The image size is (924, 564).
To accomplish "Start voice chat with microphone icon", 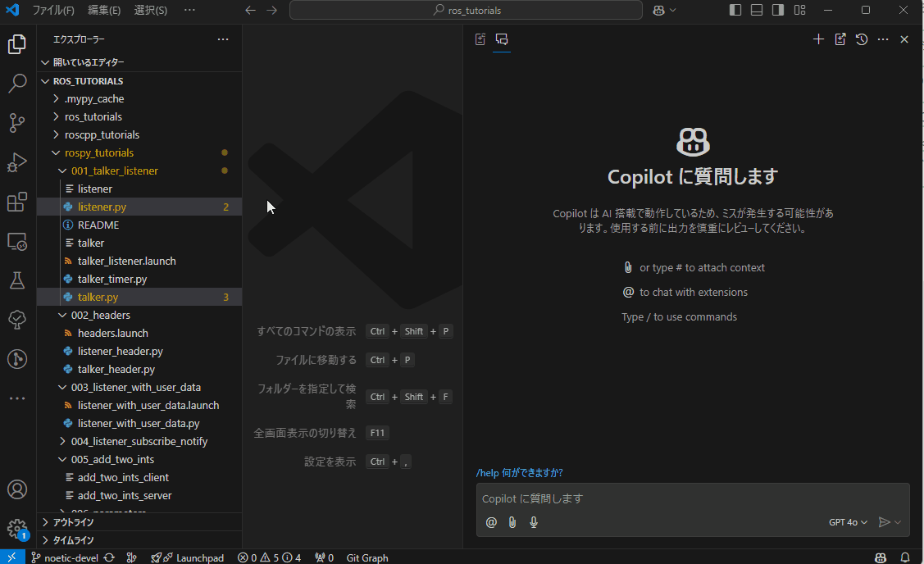I will click(533, 522).
